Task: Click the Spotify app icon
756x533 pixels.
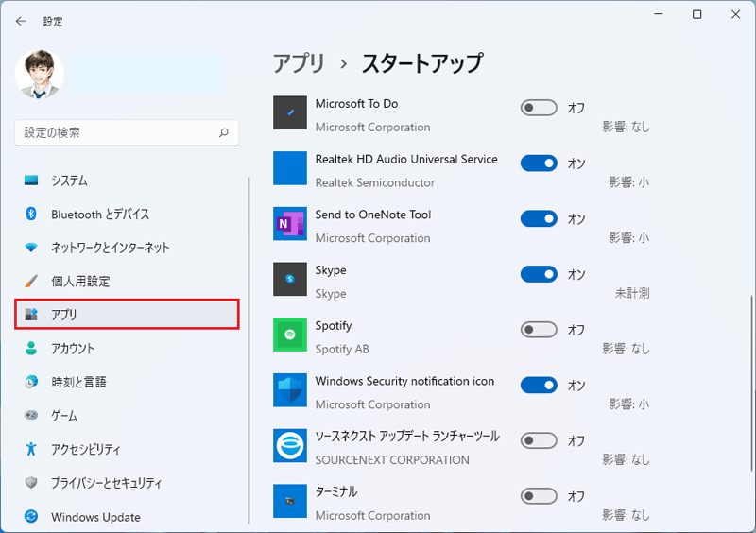Action: coord(290,335)
